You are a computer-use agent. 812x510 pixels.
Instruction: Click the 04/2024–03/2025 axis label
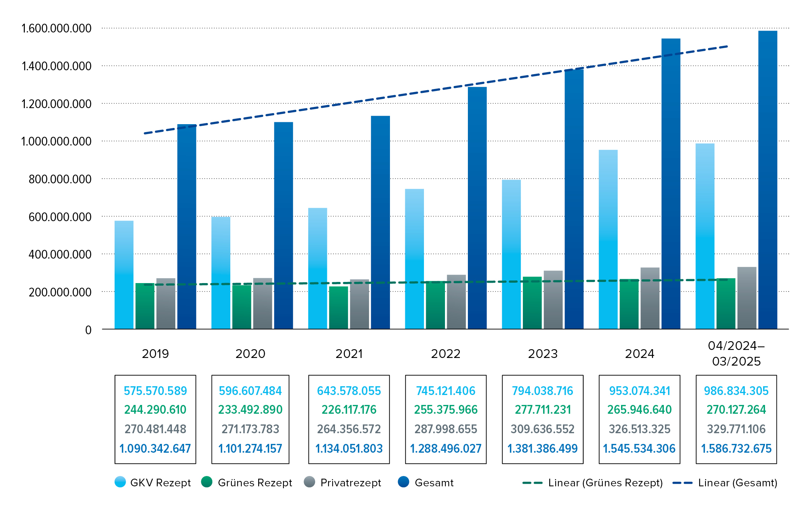click(x=736, y=353)
